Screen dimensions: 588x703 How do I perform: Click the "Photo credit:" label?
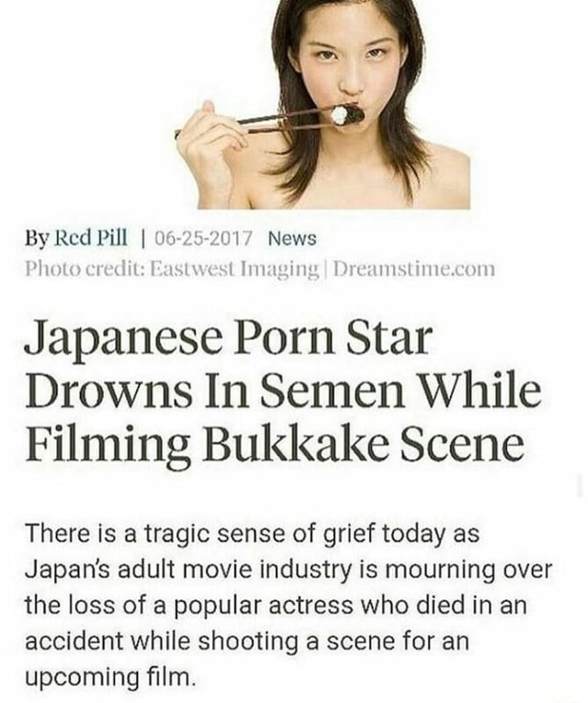pyautogui.click(x=85, y=269)
